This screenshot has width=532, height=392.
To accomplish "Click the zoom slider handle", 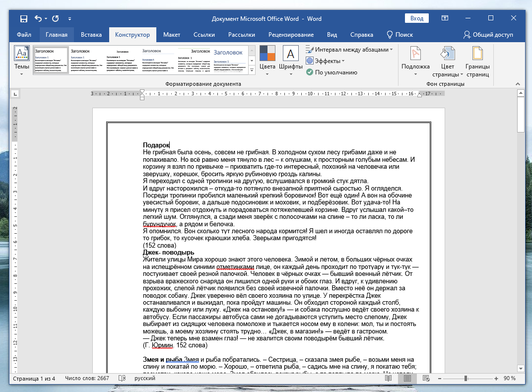I will coord(466,379).
